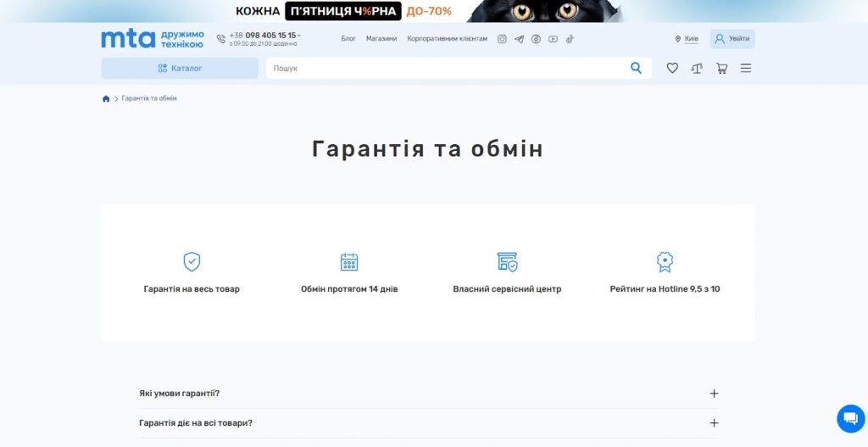Open Корпоративним клієнтам link
This screenshot has width=868, height=447.
pyautogui.click(x=448, y=39)
